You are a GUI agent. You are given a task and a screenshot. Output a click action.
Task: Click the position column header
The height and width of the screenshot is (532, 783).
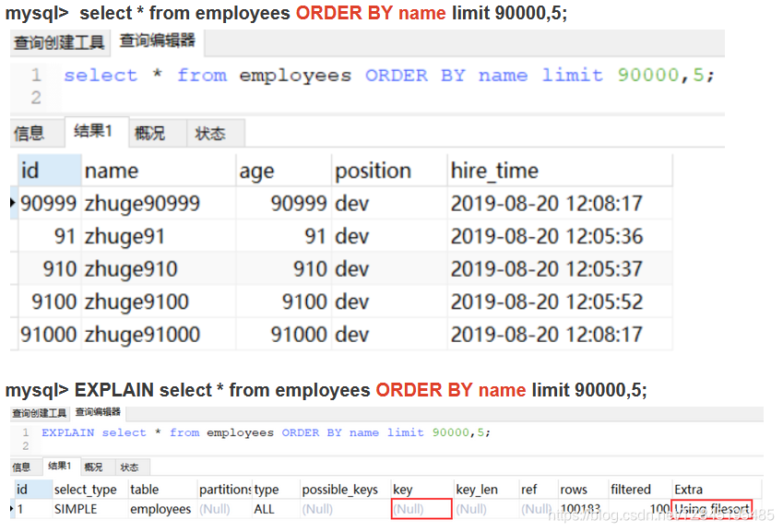(389, 171)
